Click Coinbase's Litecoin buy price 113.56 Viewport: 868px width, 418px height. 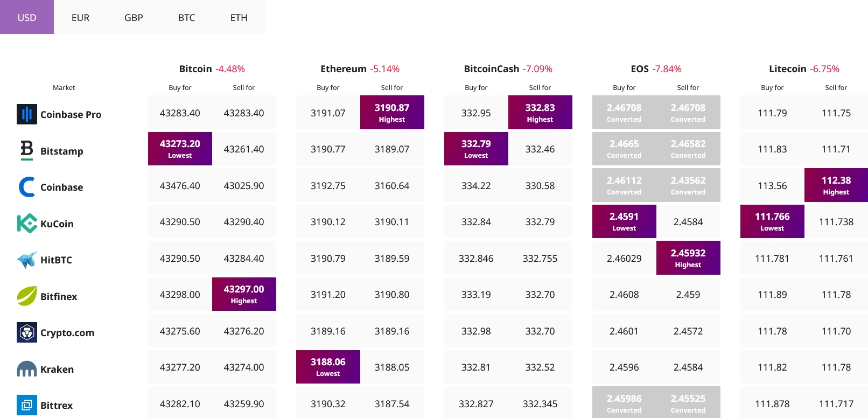(772, 186)
